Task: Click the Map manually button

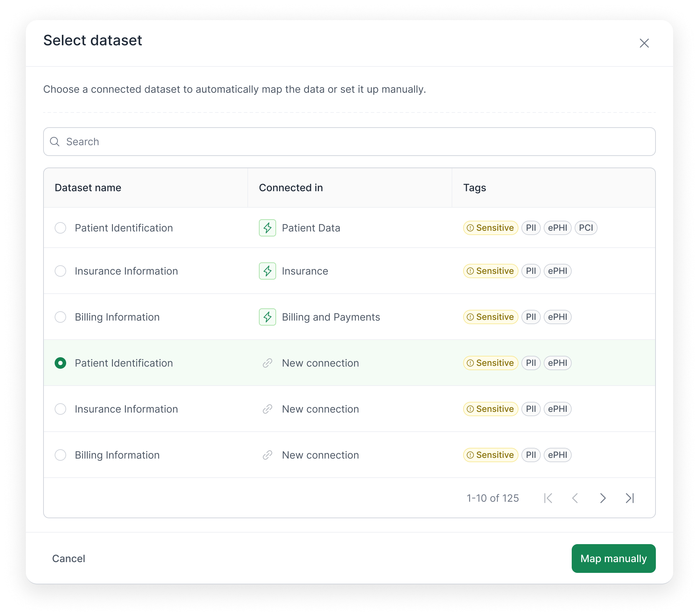Action: coord(613,558)
